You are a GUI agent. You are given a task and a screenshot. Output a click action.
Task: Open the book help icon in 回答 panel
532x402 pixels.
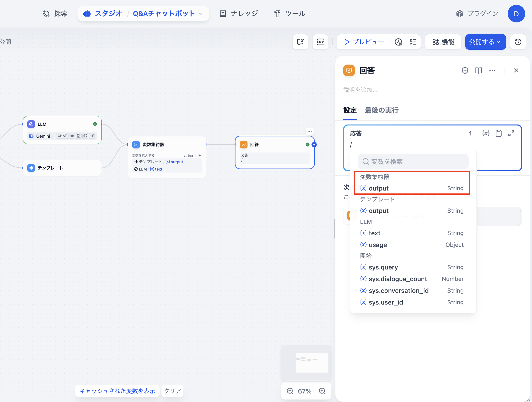click(478, 71)
